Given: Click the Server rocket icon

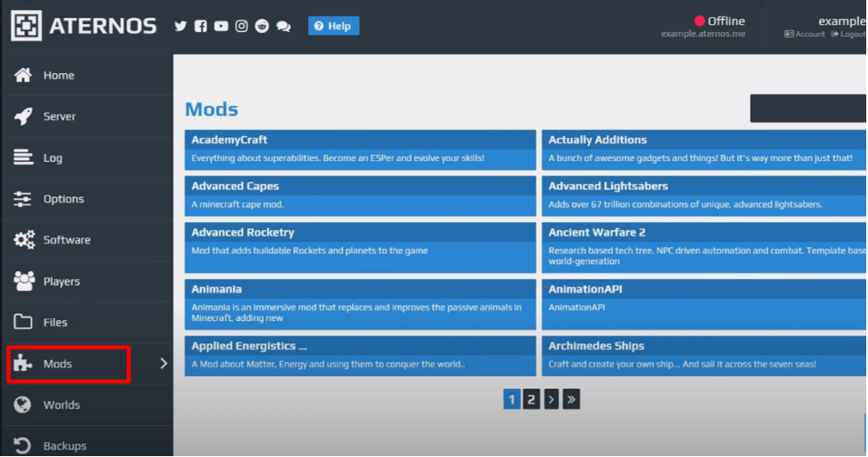Looking at the screenshot, I should pyautogui.click(x=23, y=116).
